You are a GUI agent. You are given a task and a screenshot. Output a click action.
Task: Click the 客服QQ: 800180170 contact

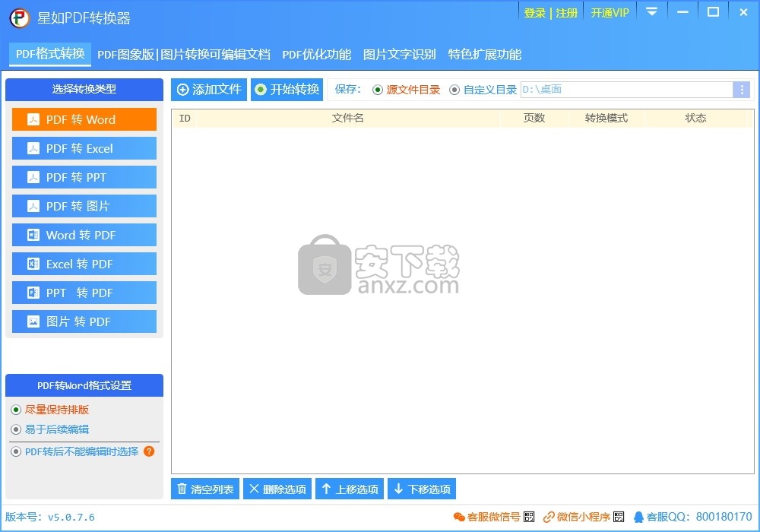693,517
